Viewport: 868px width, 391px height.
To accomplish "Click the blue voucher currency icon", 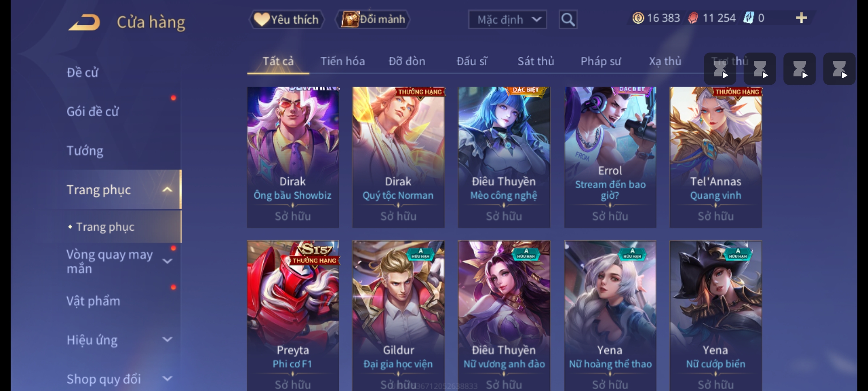I will coord(748,18).
